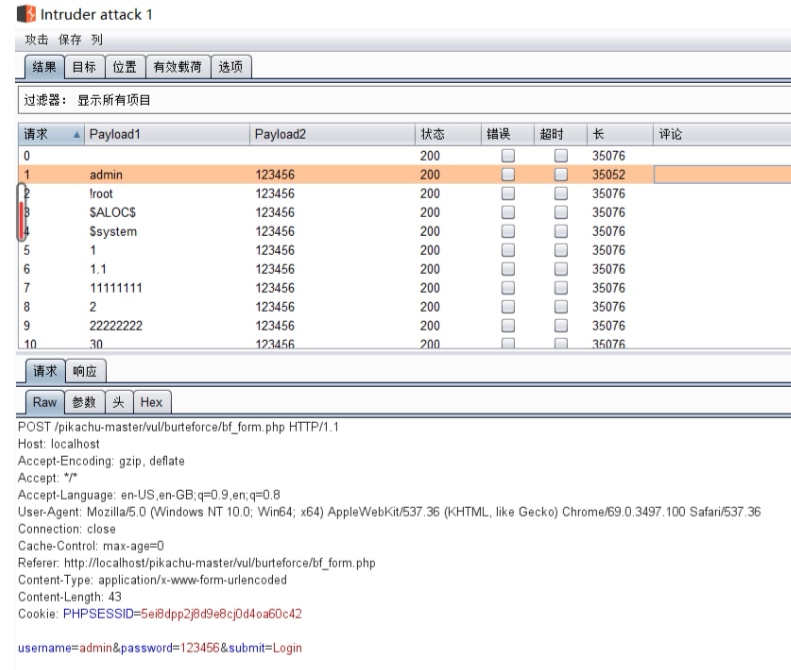Select the !root payload row
The width and height of the screenshot is (791, 670).
[405, 193]
